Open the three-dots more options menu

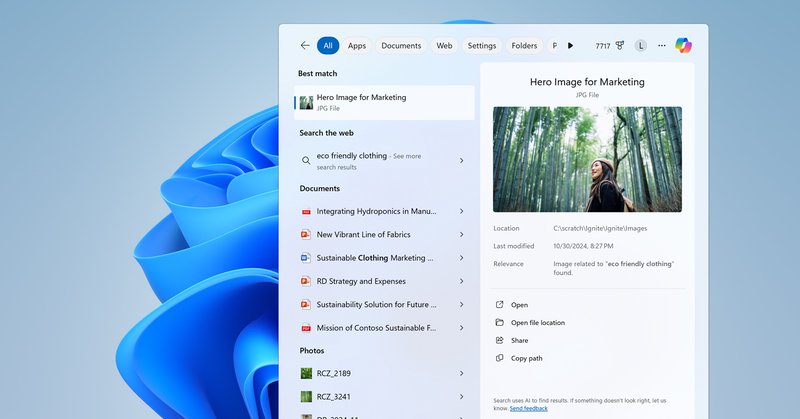pyautogui.click(x=662, y=45)
